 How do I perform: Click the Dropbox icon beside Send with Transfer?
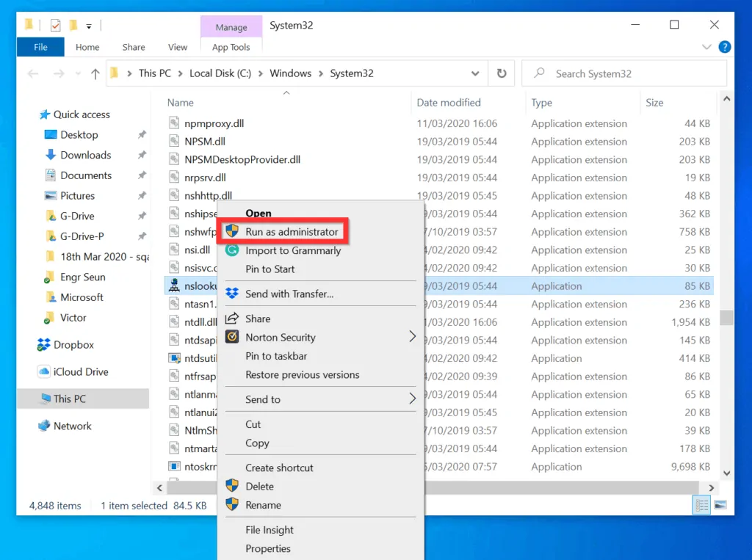click(x=232, y=294)
